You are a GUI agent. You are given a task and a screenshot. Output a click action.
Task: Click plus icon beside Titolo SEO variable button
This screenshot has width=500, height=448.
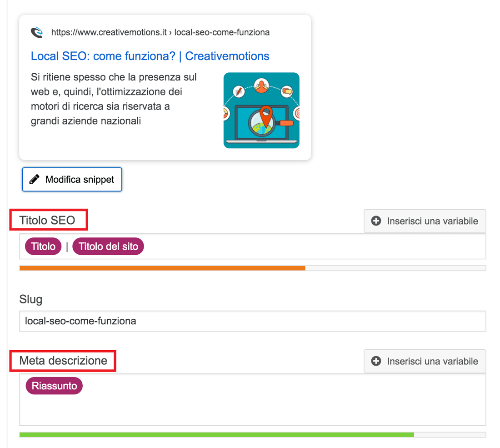(376, 221)
